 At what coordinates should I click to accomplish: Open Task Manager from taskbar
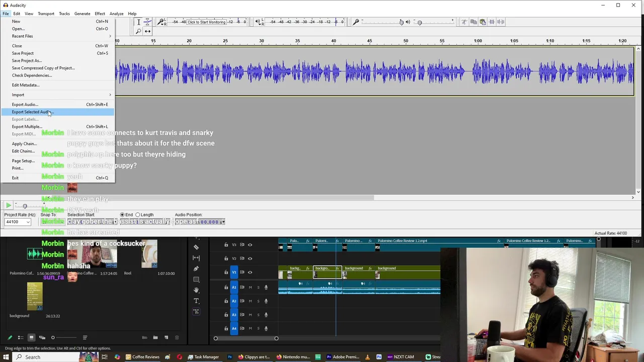click(x=203, y=357)
